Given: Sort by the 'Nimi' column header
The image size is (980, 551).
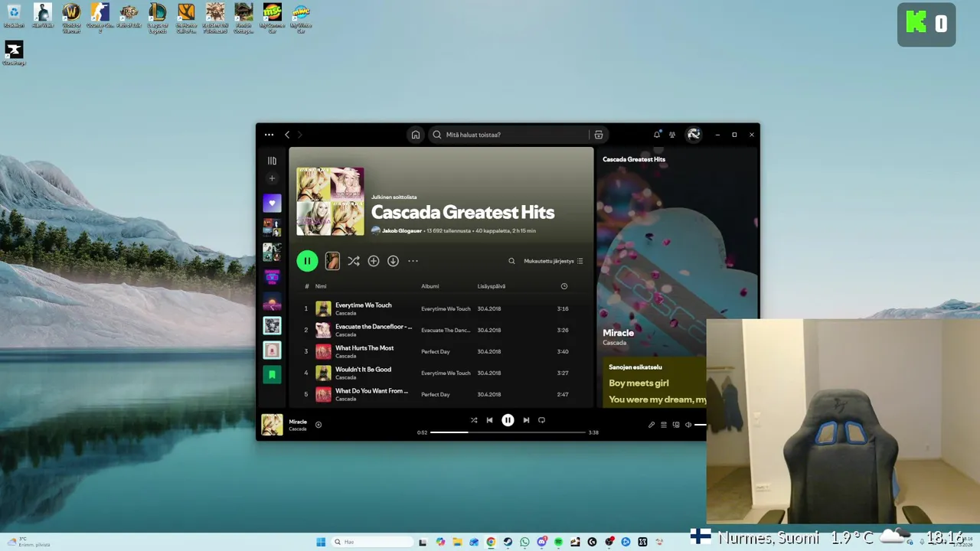Looking at the screenshot, I should tap(321, 286).
